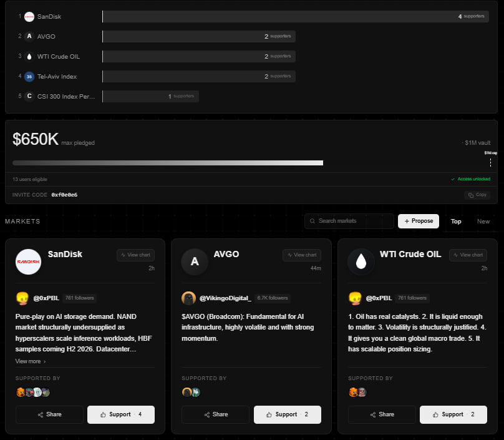Click the invite code 0xf0e0e6 text
The width and height of the screenshot is (504, 440).
[64, 195]
